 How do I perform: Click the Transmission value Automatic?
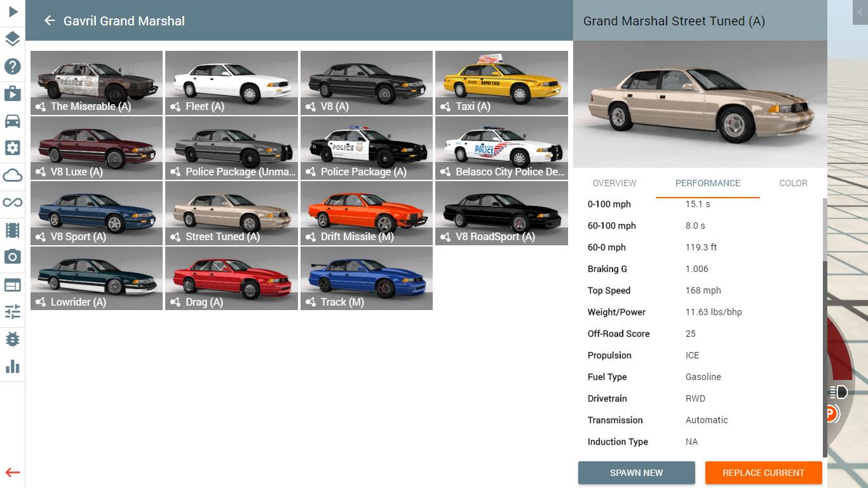click(x=707, y=420)
